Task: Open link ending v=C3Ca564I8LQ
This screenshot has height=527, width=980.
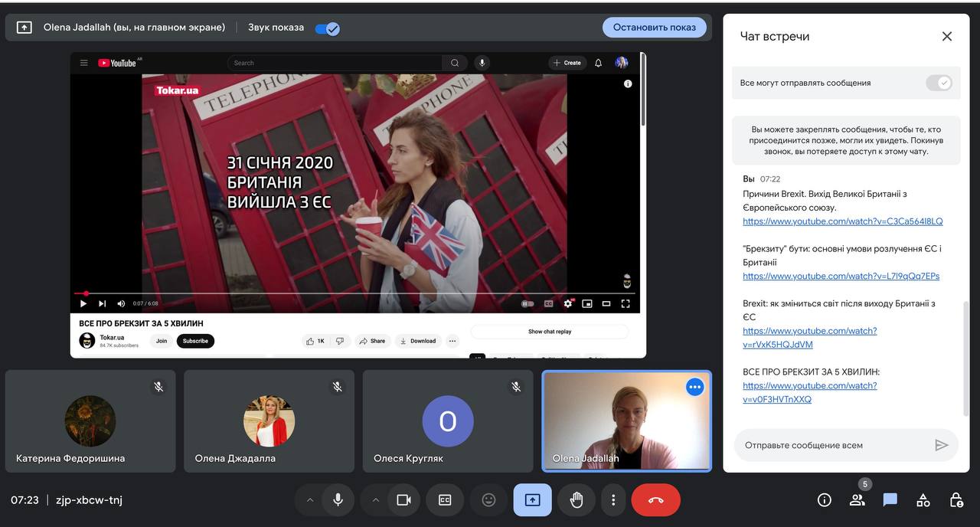Action: (843, 221)
